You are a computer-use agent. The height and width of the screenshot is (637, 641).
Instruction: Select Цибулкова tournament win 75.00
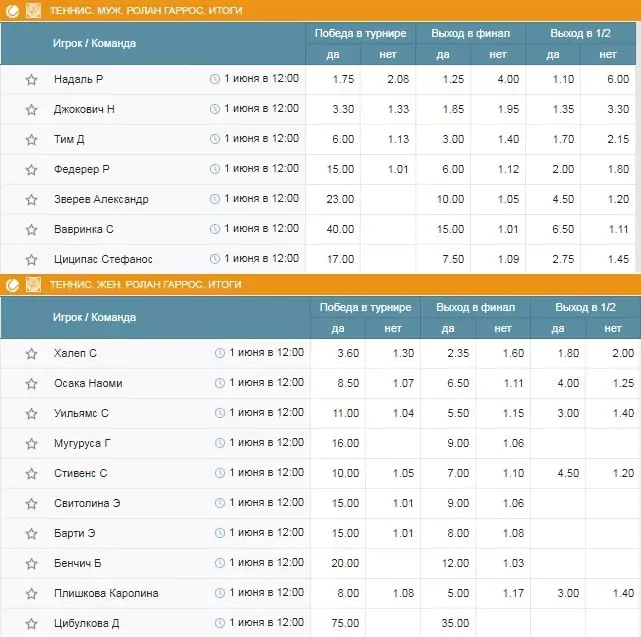coord(345,623)
